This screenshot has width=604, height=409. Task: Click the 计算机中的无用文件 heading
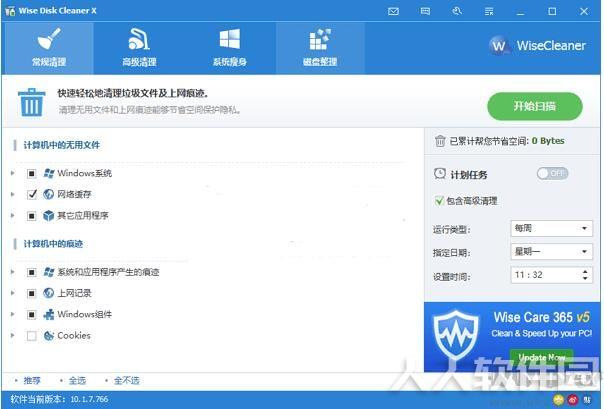(x=62, y=145)
